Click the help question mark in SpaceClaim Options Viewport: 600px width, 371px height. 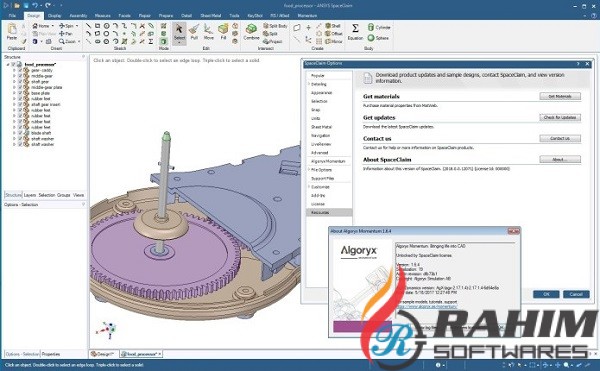coord(578,64)
